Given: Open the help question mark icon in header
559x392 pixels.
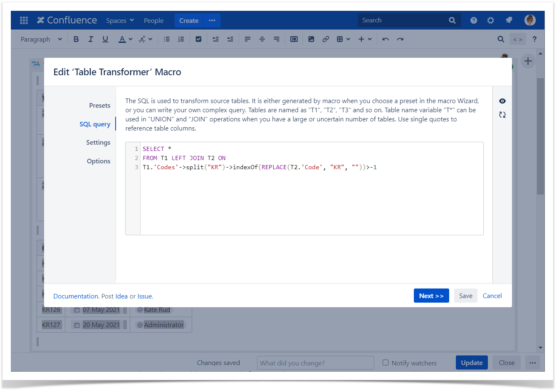Looking at the screenshot, I should 474,20.
